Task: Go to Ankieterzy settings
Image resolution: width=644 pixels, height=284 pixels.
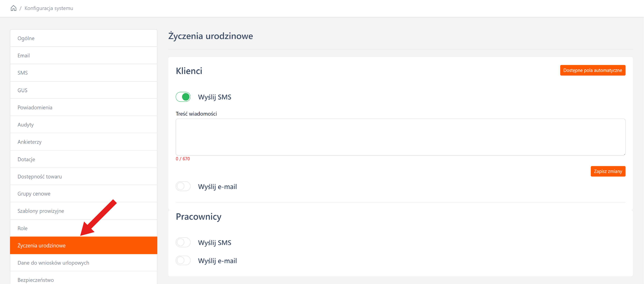Action: click(29, 142)
